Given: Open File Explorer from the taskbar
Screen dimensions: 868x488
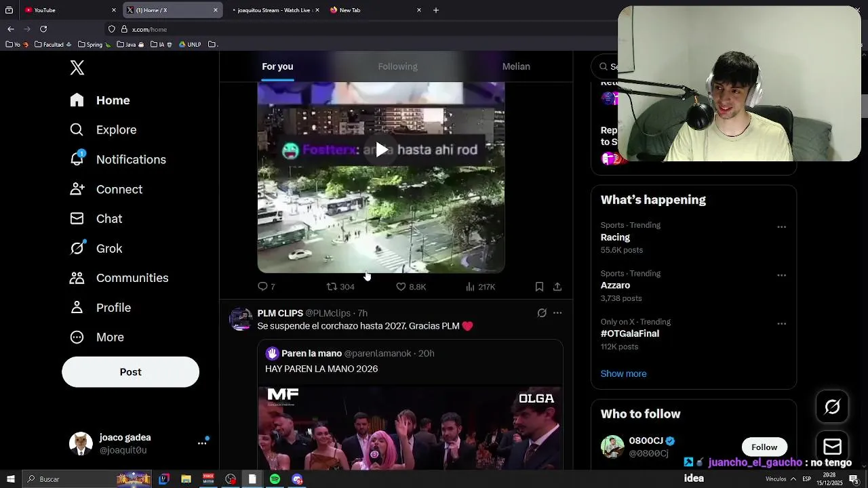Looking at the screenshot, I should [186, 479].
